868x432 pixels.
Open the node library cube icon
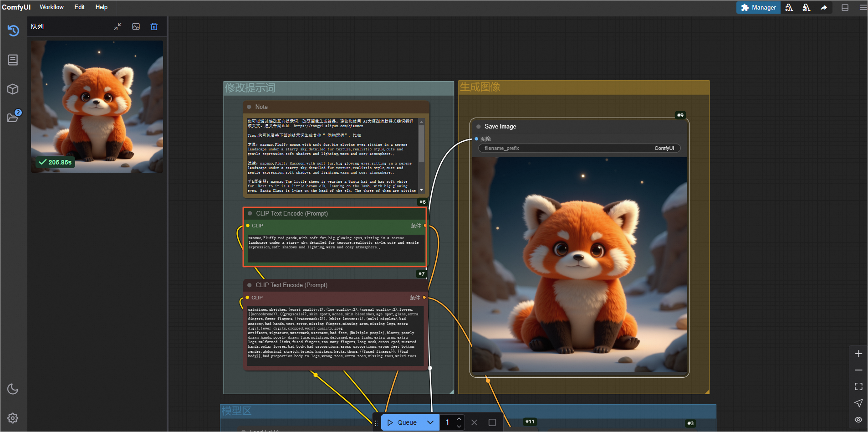pos(13,89)
